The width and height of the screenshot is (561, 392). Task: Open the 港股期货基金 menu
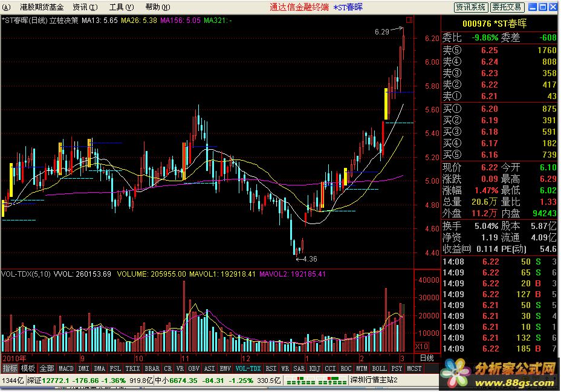42,7
